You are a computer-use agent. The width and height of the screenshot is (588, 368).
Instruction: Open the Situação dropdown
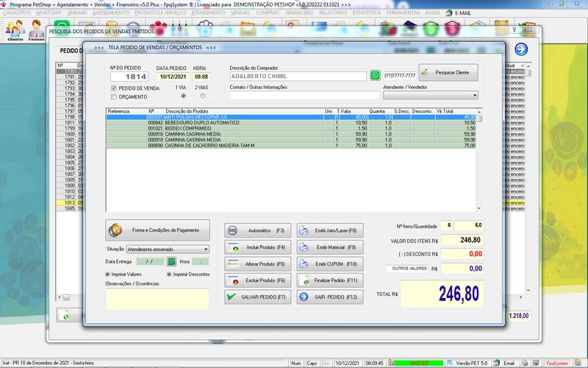[168, 250]
